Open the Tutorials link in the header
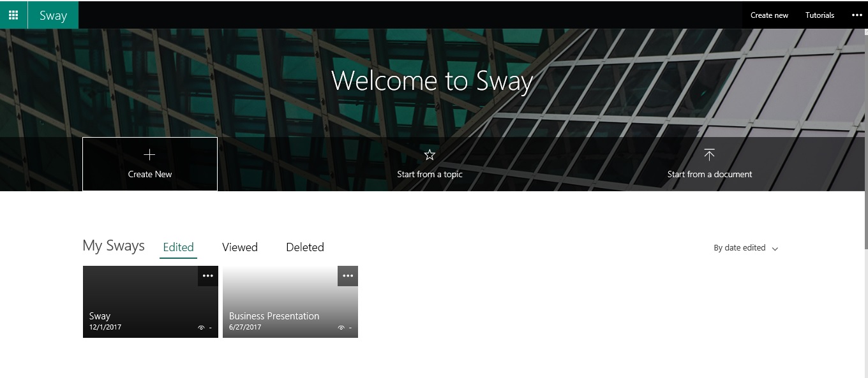This screenshot has width=868, height=378. pos(819,15)
